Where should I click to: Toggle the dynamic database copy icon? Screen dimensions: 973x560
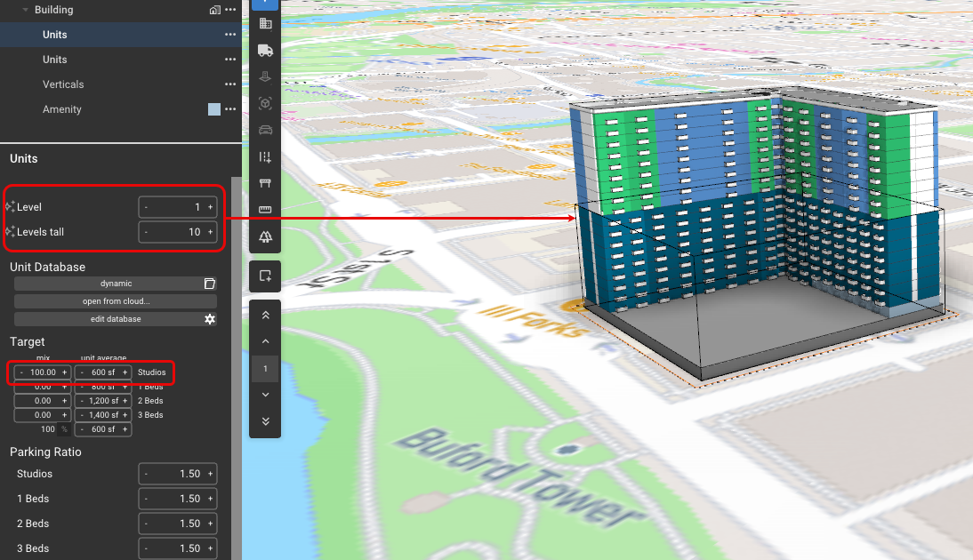pyautogui.click(x=209, y=283)
